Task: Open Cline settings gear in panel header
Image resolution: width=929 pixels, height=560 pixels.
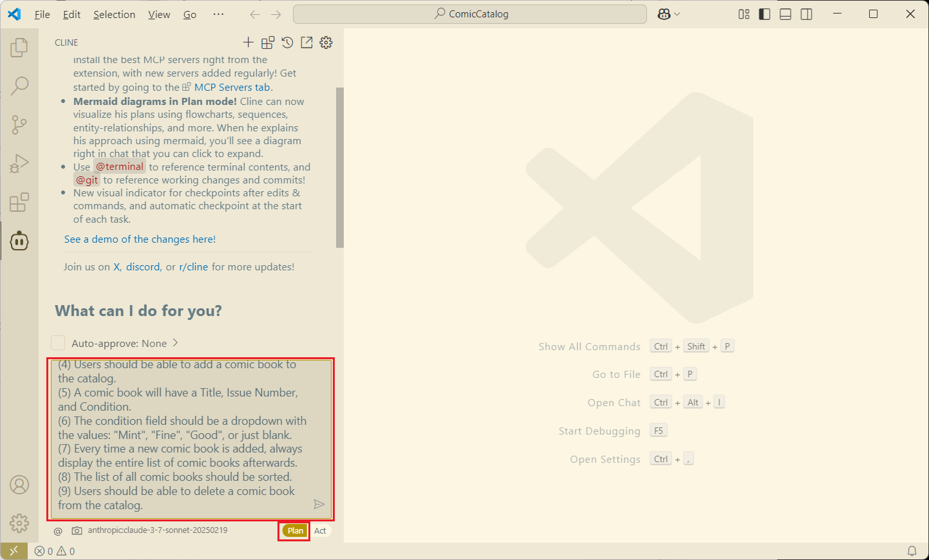Action: coord(326,42)
